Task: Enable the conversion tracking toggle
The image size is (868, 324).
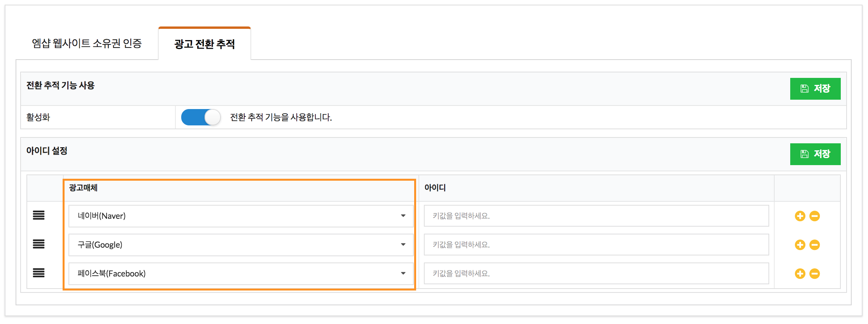Action: 201,117
